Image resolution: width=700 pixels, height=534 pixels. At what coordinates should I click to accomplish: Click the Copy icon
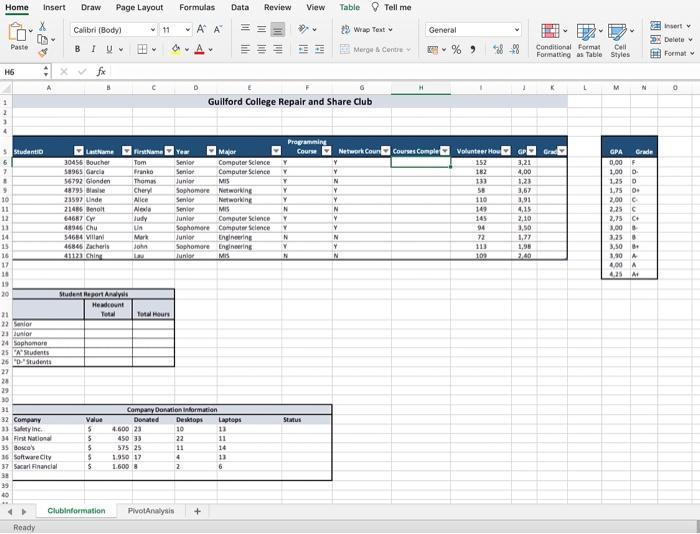[x=42, y=40]
